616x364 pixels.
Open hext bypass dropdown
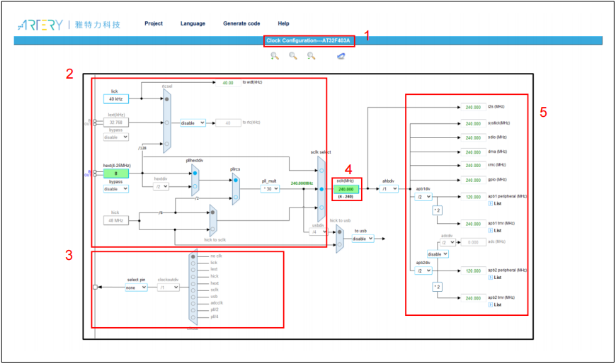point(116,188)
